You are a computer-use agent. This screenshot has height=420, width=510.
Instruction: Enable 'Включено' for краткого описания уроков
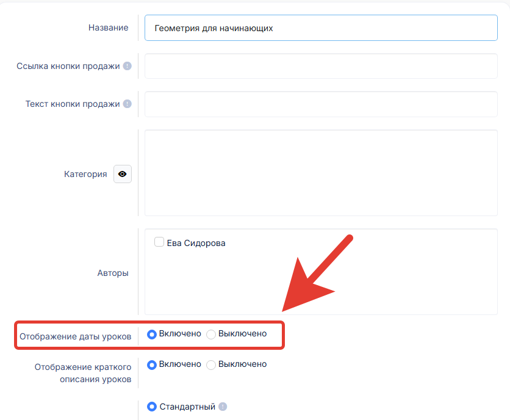click(x=152, y=364)
